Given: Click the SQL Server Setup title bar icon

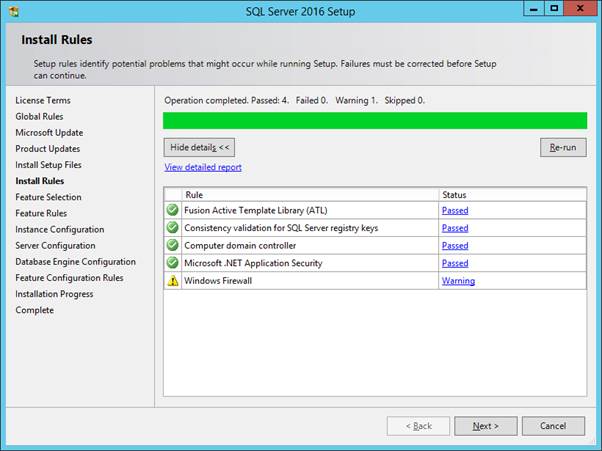Looking at the screenshot, I should point(14,11).
